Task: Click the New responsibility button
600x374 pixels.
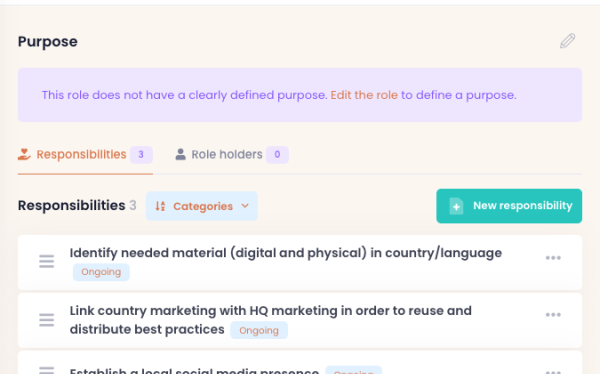Action: [x=509, y=206]
